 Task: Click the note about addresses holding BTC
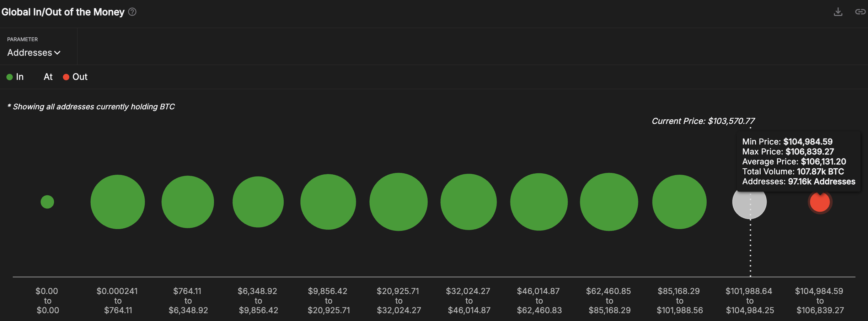pyautogui.click(x=91, y=106)
